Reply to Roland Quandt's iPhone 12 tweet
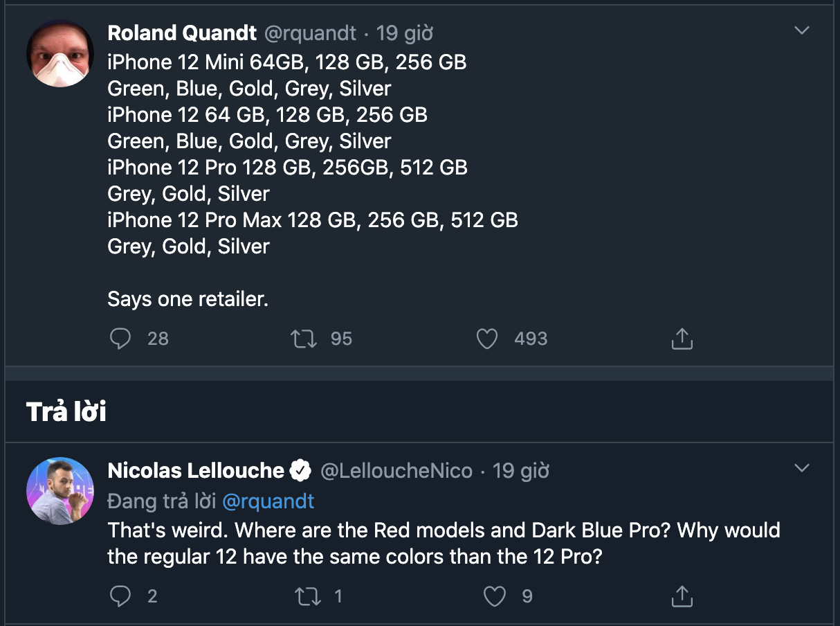This screenshot has width=840, height=626. coord(121,339)
